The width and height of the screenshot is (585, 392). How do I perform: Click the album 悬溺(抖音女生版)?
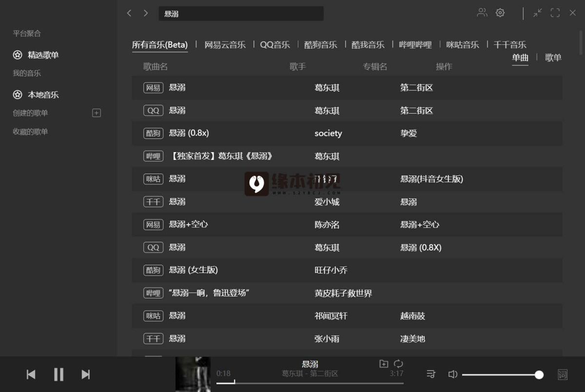pyautogui.click(x=431, y=179)
